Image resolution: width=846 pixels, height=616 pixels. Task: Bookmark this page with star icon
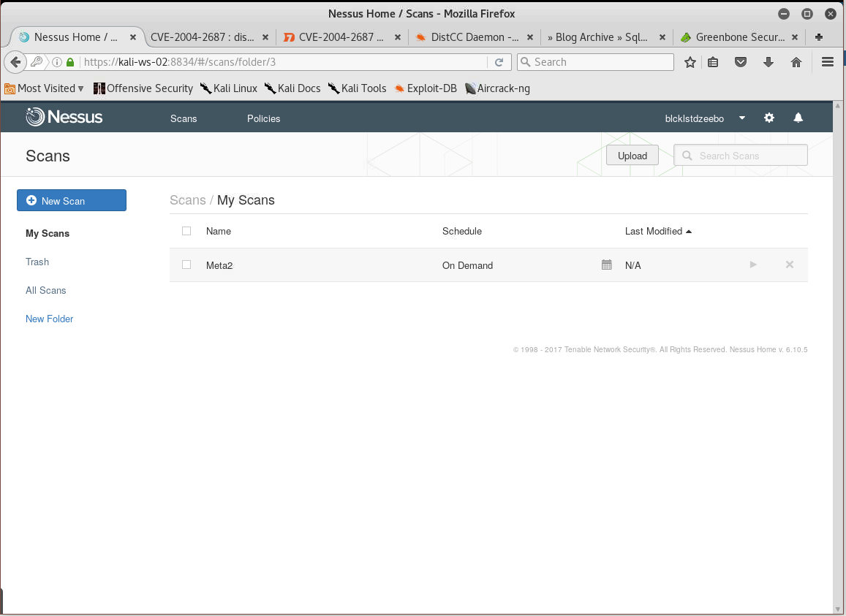690,62
